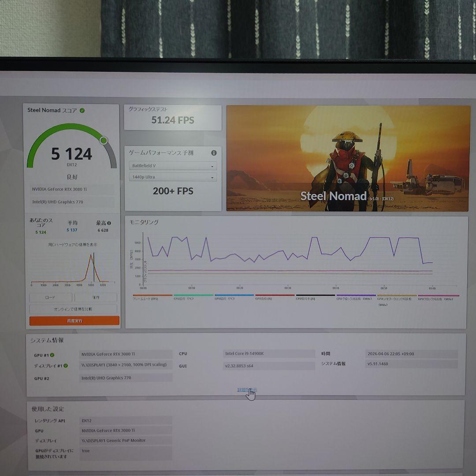Image resolution: width=476 pixels, height=476 pixels.
Task: Click the 良好 rating label
Action: click(72, 177)
